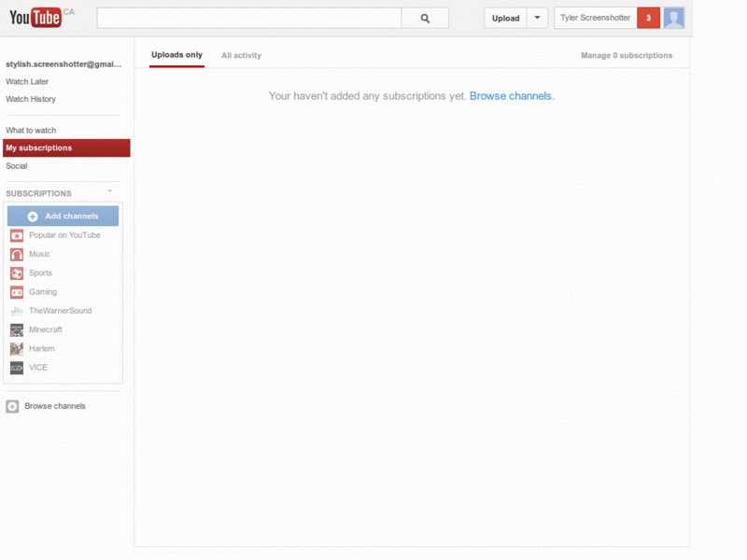Select the Music channel icon
This screenshot has width=747, height=560.
[15, 254]
